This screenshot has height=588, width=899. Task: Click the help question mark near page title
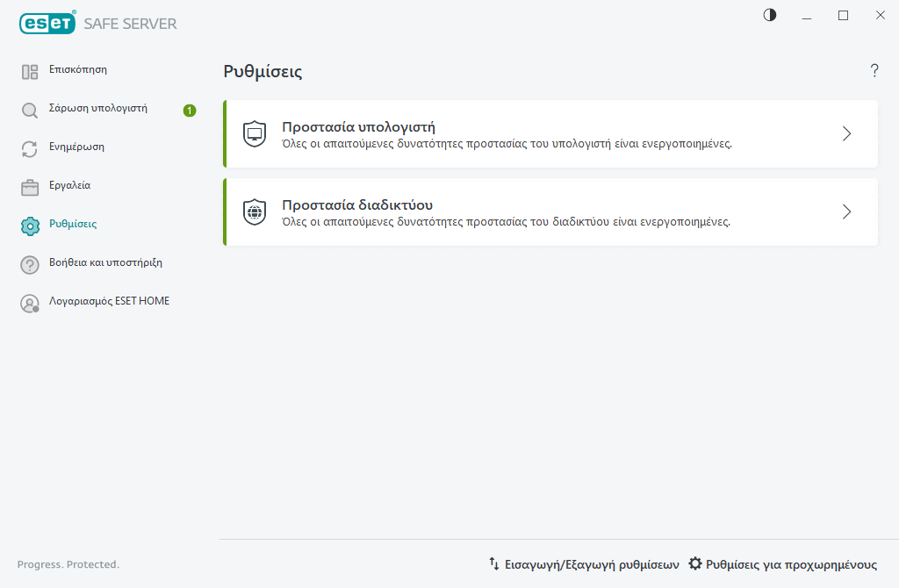tap(874, 71)
